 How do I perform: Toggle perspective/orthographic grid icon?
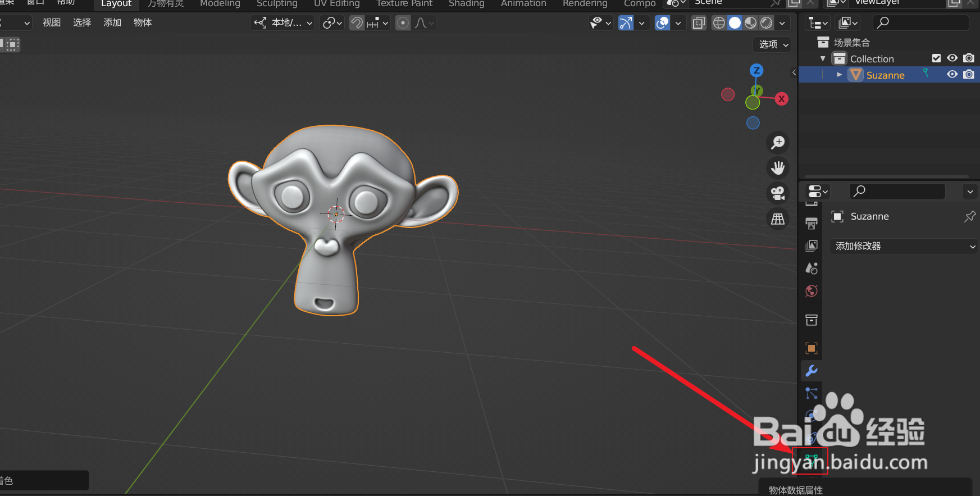point(778,219)
